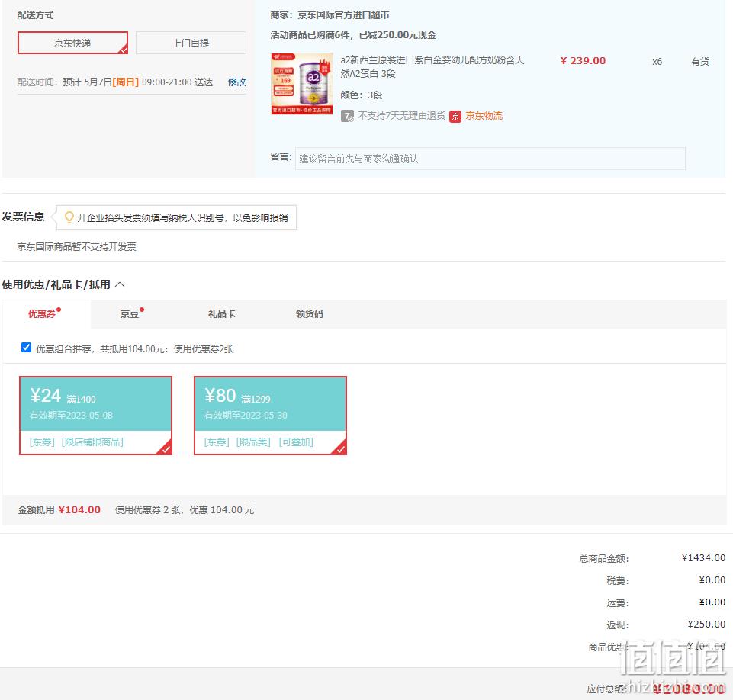Open the a2 milk powder product thumbnail
Viewport: 733px width, 700px height.
click(302, 84)
